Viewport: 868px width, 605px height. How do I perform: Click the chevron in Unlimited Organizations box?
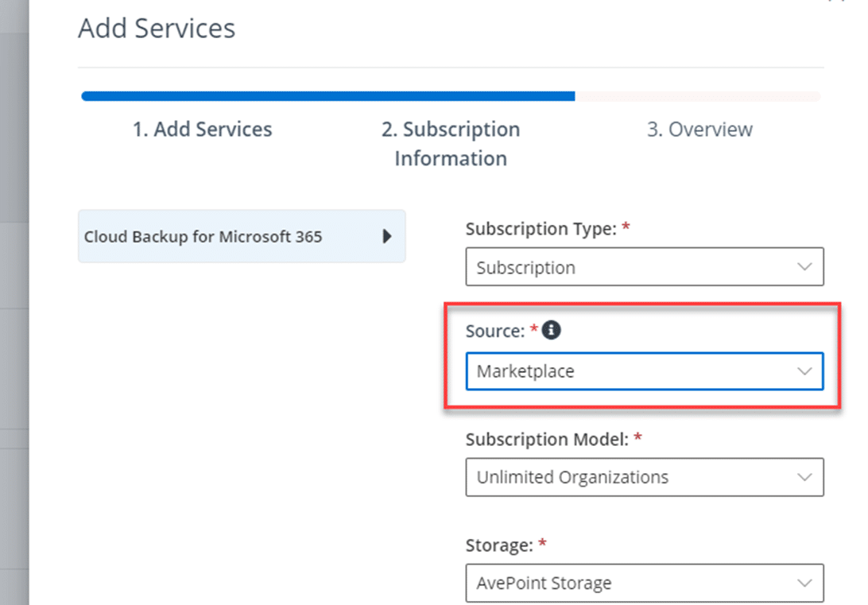click(804, 478)
